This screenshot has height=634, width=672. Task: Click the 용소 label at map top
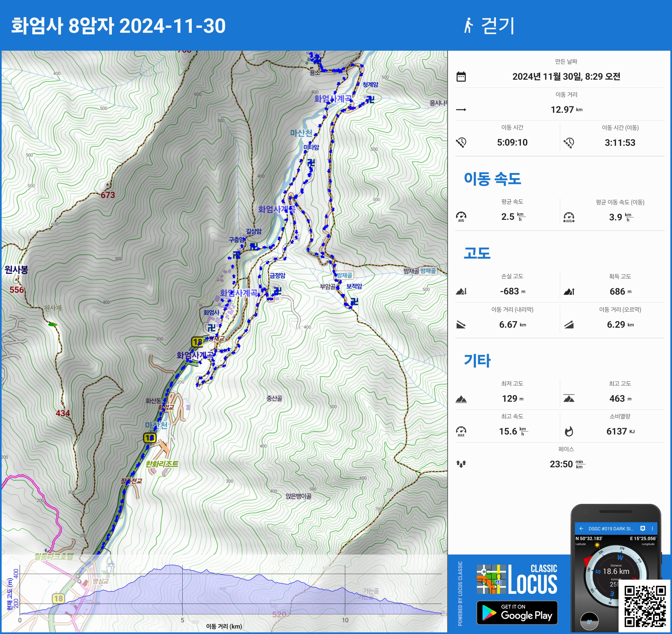point(315,72)
